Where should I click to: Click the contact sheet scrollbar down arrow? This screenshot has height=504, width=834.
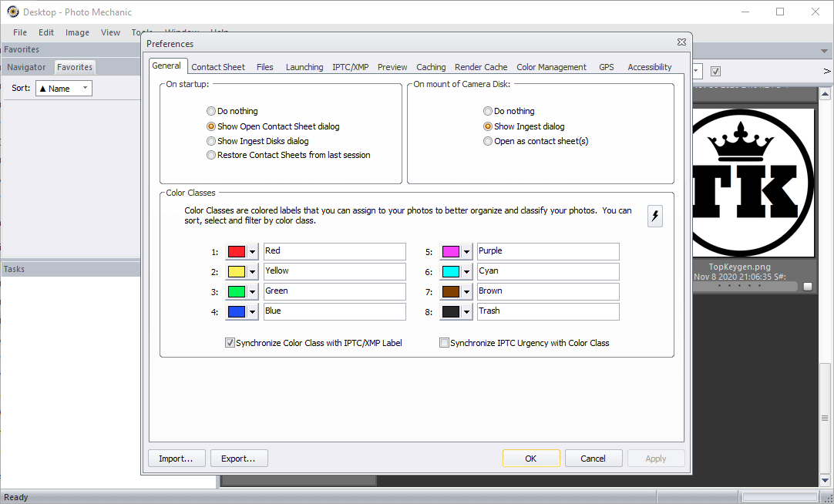pyautogui.click(x=825, y=481)
